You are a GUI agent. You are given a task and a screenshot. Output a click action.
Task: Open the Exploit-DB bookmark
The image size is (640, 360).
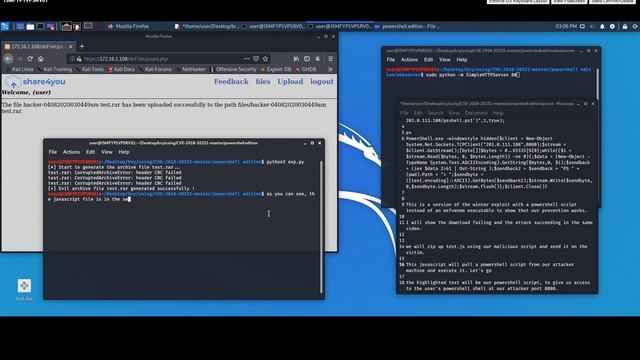pos(276,69)
